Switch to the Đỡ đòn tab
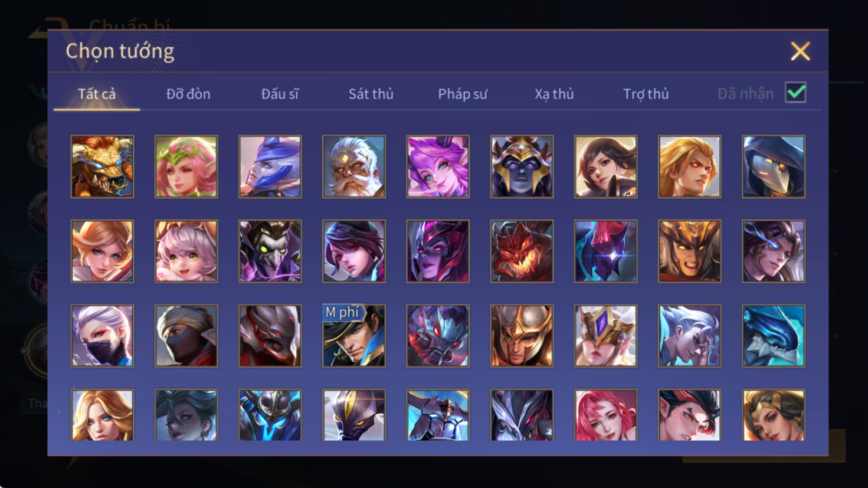 pyautogui.click(x=188, y=94)
